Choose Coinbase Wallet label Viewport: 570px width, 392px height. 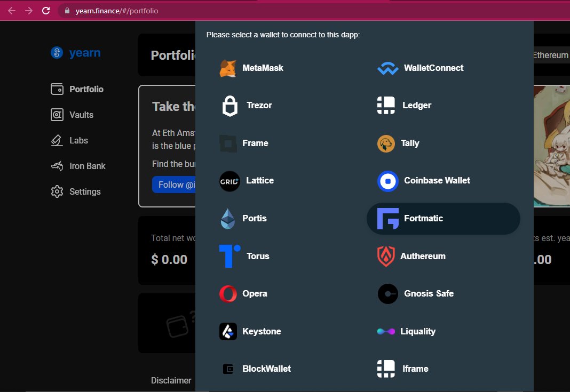(x=437, y=181)
